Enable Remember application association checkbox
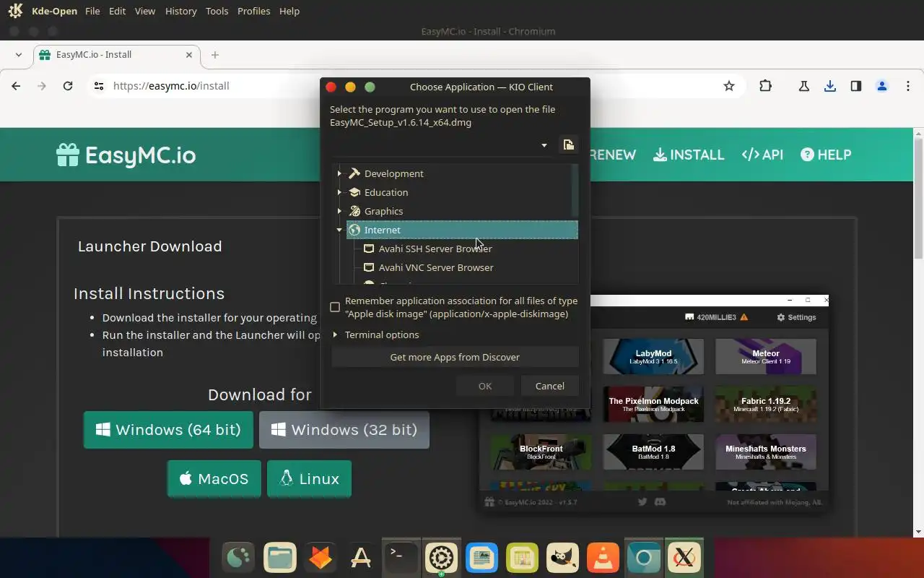Viewport: 924px width, 578px height. click(335, 307)
